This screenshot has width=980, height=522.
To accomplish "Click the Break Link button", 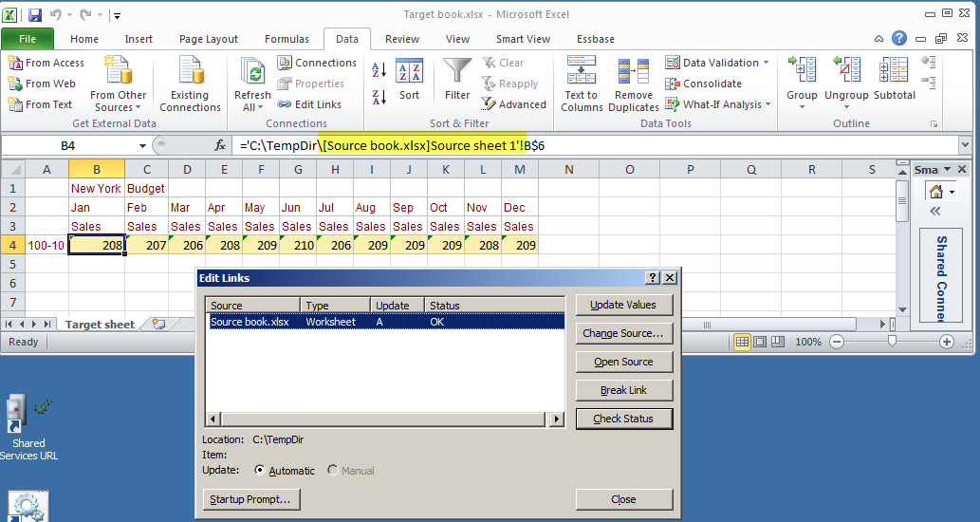I will tap(623, 390).
